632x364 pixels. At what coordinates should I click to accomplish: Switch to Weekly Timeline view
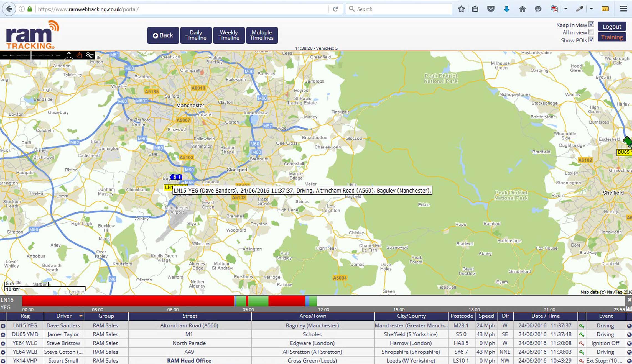(x=229, y=35)
